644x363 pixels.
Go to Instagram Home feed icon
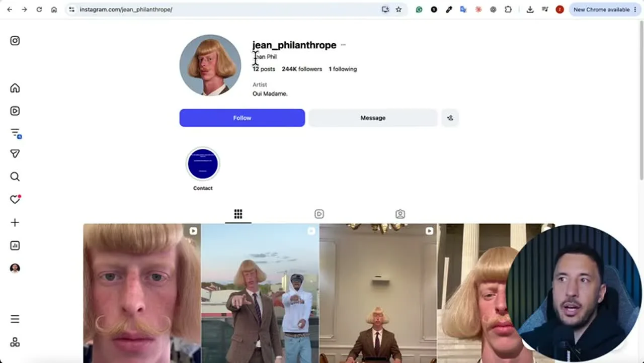(15, 88)
